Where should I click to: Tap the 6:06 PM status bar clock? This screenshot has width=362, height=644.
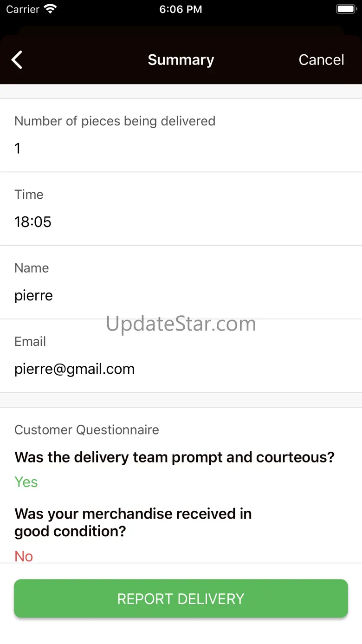(181, 9)
